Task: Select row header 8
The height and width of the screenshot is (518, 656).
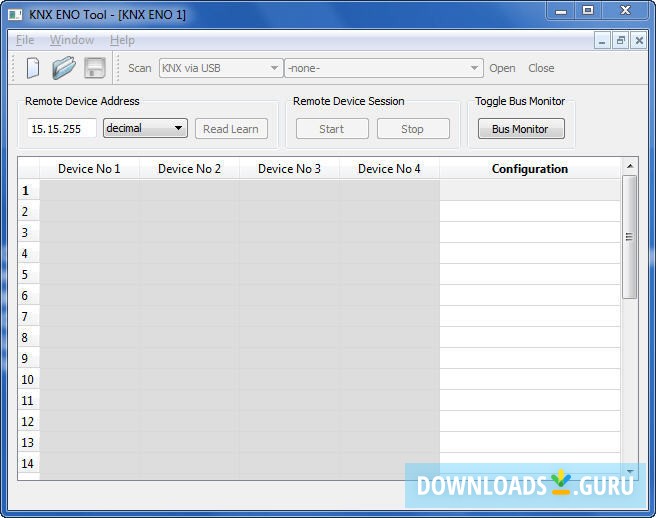Action: pyautogui.click(x=28, y=337)
